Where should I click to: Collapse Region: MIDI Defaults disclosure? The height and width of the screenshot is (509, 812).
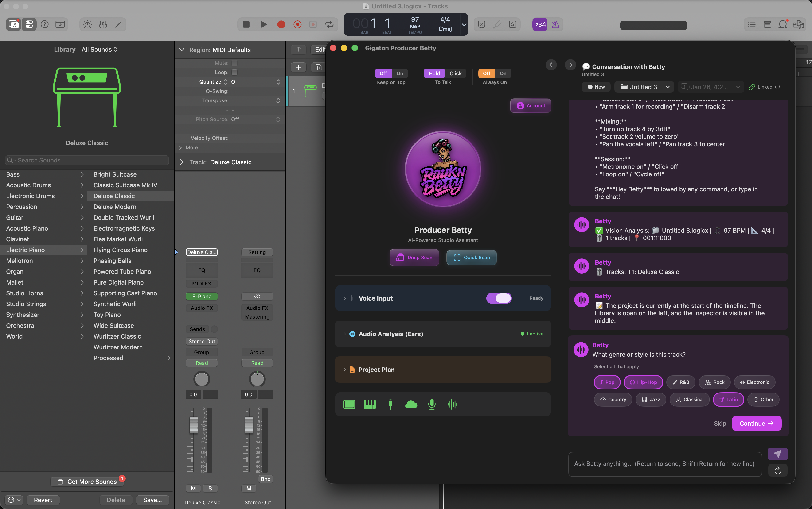coord(182,50)
